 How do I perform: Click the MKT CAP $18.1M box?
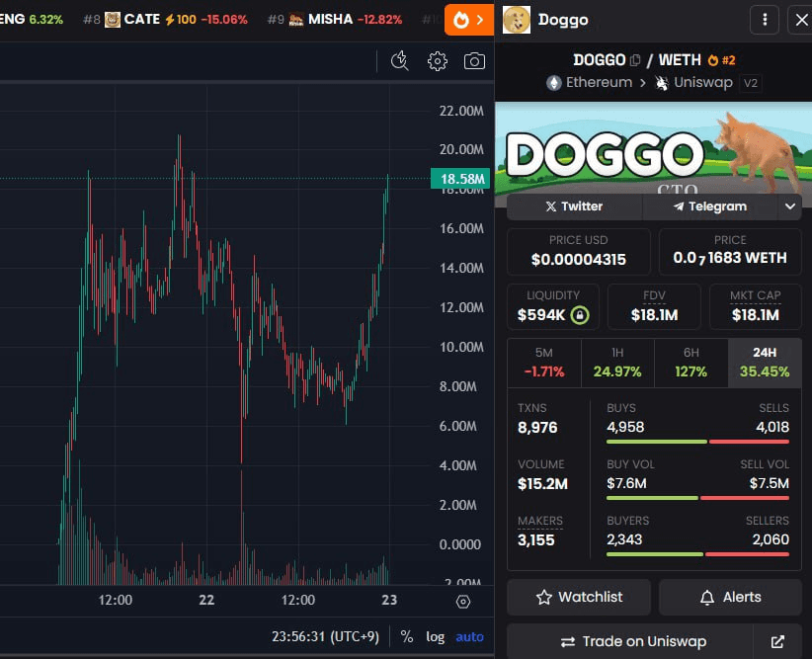pos(755,306)
